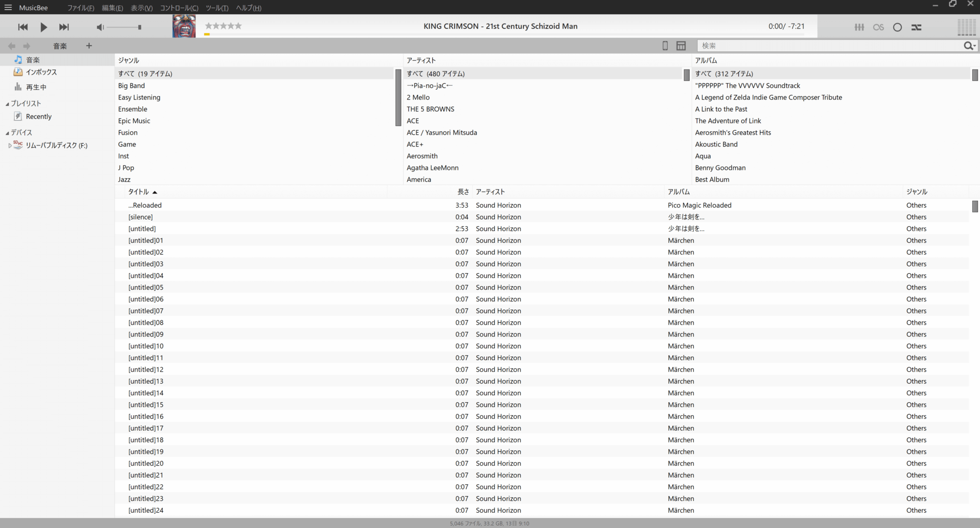The image size is (980, 528).
Task: Select the ...Reloaded track row
Action: click(x=542, y=205)
